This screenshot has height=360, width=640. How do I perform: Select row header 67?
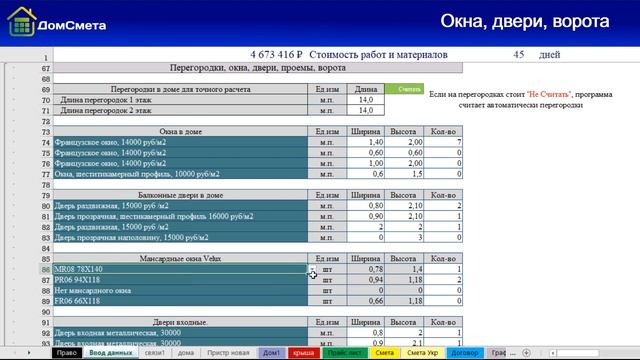(46, 68)
